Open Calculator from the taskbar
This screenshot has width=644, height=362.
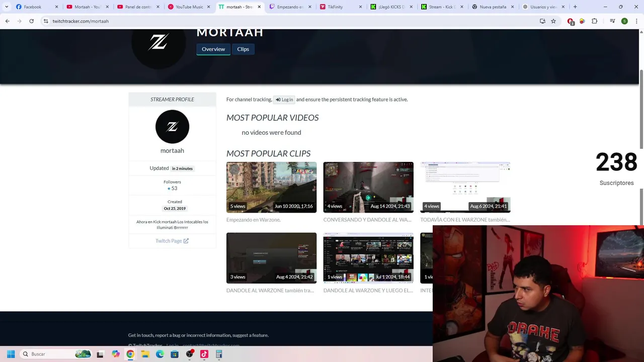219,354
